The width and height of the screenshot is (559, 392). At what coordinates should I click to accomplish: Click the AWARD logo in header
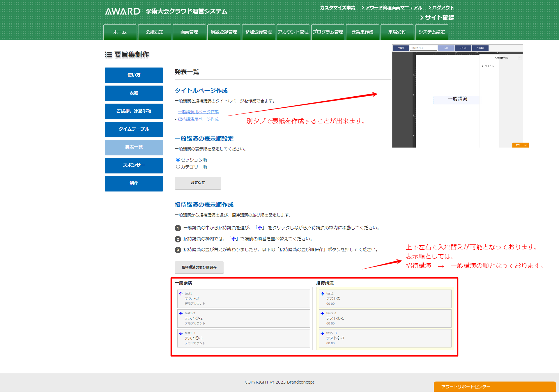click(123, 11)
